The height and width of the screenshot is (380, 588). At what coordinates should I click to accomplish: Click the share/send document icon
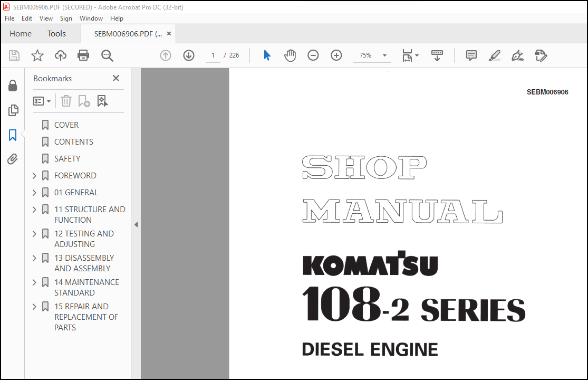pyautogui.click(x=541, y=55)
